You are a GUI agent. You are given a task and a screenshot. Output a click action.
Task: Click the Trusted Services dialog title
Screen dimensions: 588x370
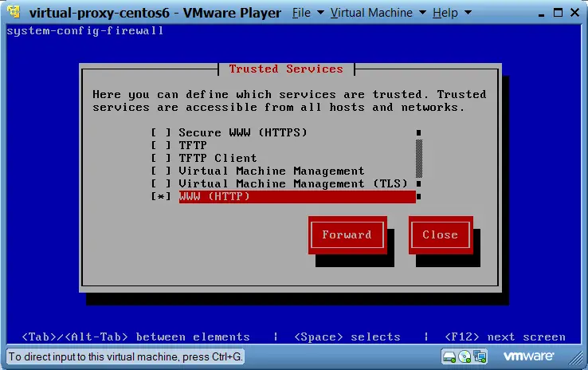click(x=286, y=69)
